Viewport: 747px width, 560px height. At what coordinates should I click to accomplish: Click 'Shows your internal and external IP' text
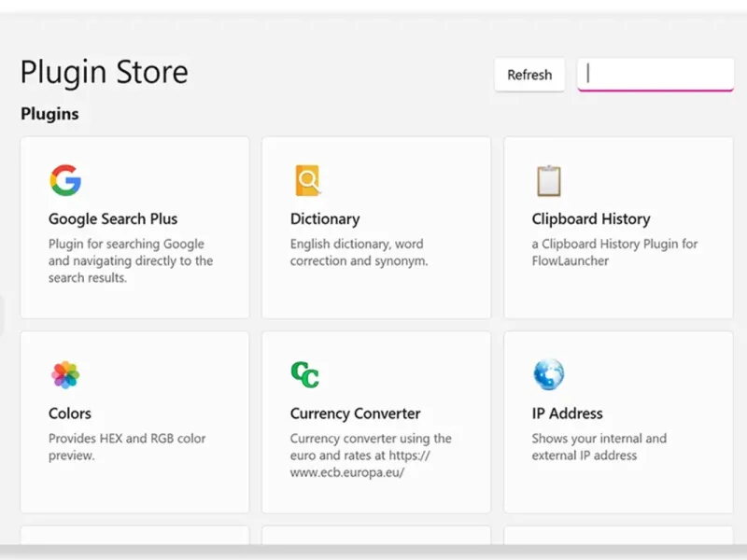coord(599,447)
